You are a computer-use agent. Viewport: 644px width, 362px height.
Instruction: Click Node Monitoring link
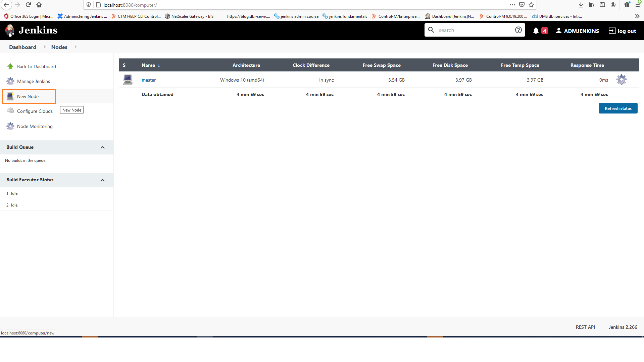(x=35, y=126)
